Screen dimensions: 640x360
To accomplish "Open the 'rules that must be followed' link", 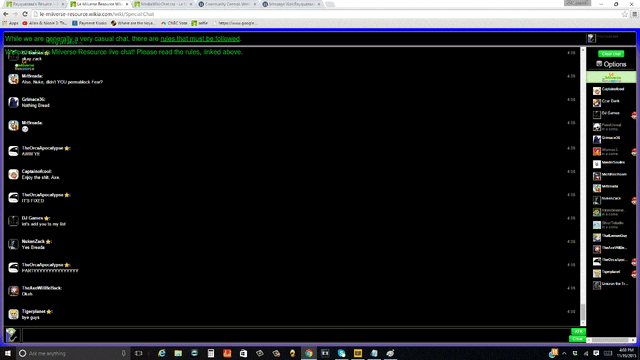I will click(200, 39).
